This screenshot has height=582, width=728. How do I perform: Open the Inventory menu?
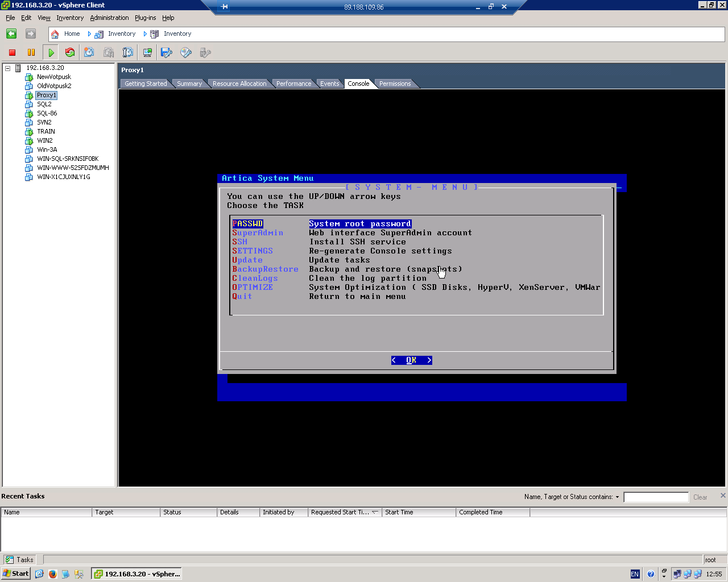tap(70, 18)
